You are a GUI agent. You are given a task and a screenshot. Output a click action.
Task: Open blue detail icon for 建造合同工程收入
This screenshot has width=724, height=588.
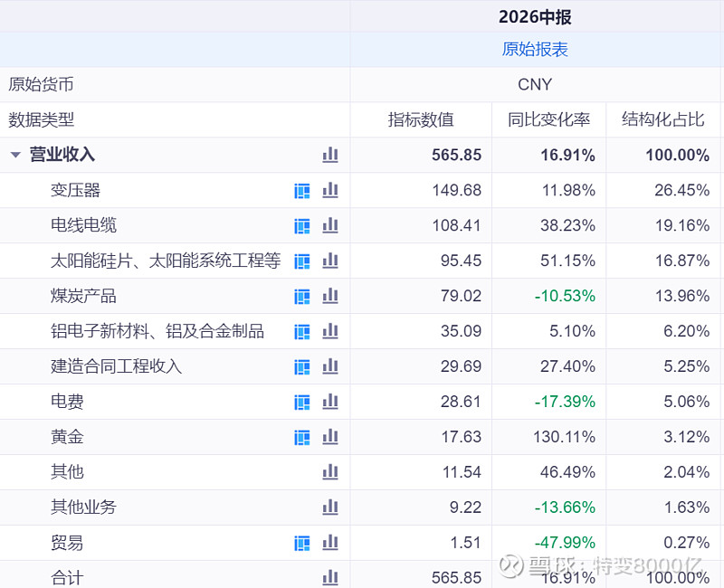pos(302,367)
